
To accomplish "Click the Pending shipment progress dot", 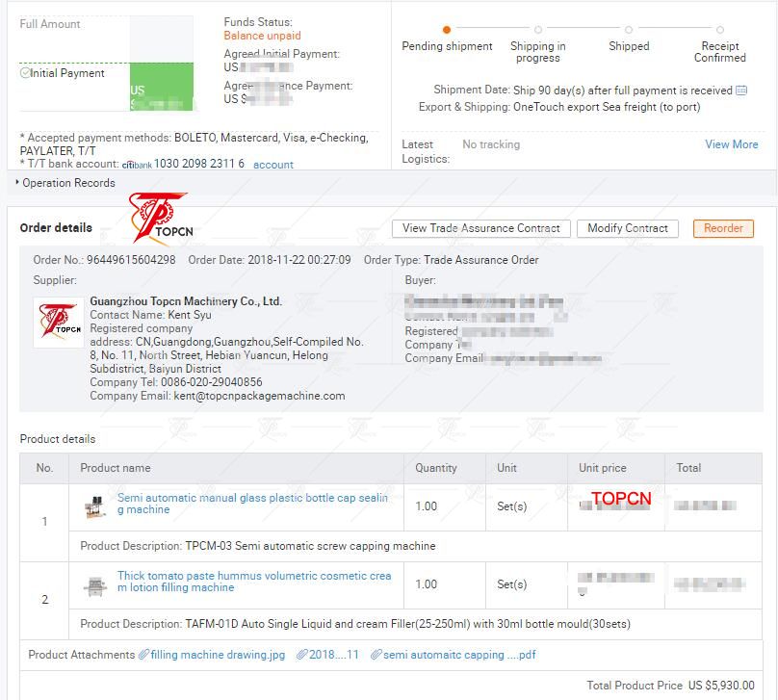I will (x=447, y=30).
